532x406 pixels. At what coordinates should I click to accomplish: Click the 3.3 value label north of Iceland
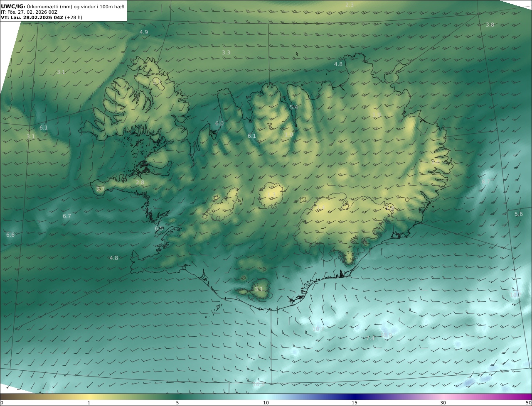pyautogui.click(x=226, y=53)
